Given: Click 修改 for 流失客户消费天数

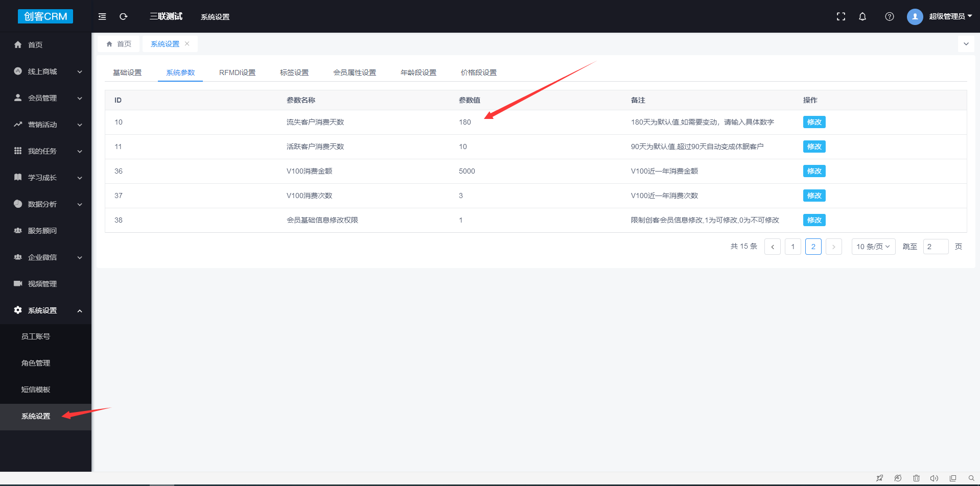Looking at the screenshot, I should coord(814,122).
